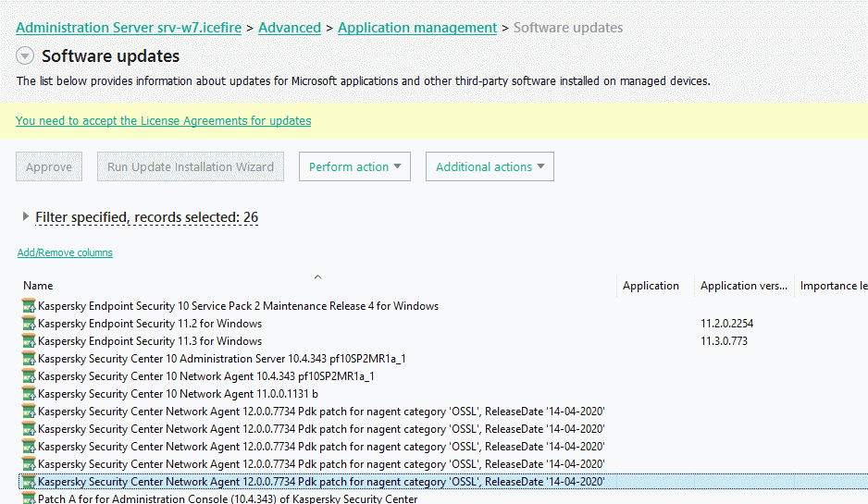Click icon of Kaspersky Endpoint Security 11.3 update
This screenshot has width=868, height=504.
tap(29, 341)
